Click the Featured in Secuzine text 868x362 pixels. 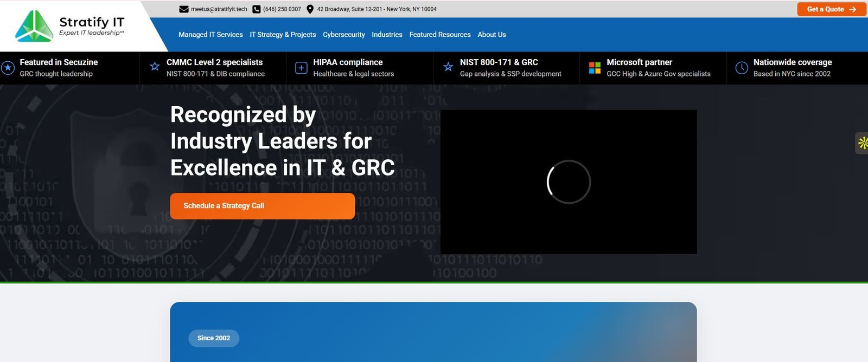click(x=59, y=62)
